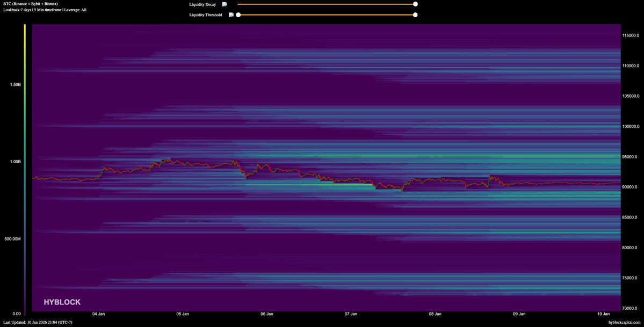Click the Liquidity Decay slider handle
The image size is (644, 327).
(415, 4)
